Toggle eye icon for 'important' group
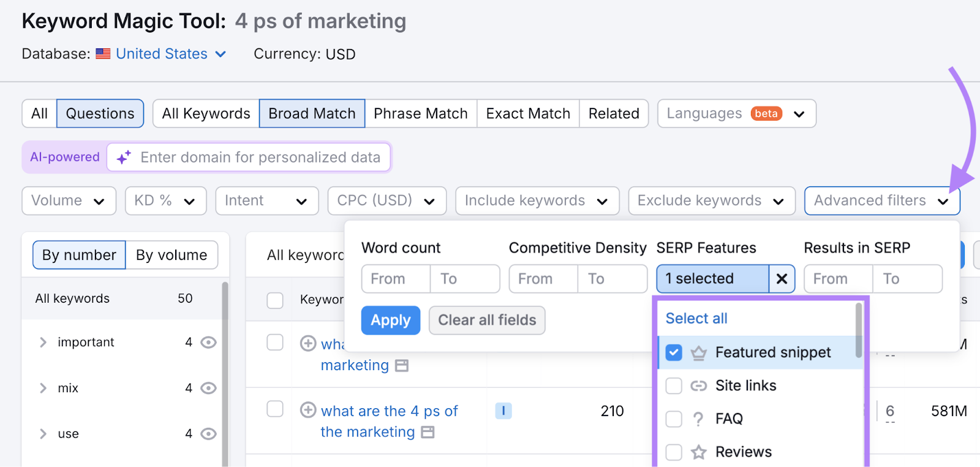Viewport: 980px width, 467px height. click(x=209, y=342)
